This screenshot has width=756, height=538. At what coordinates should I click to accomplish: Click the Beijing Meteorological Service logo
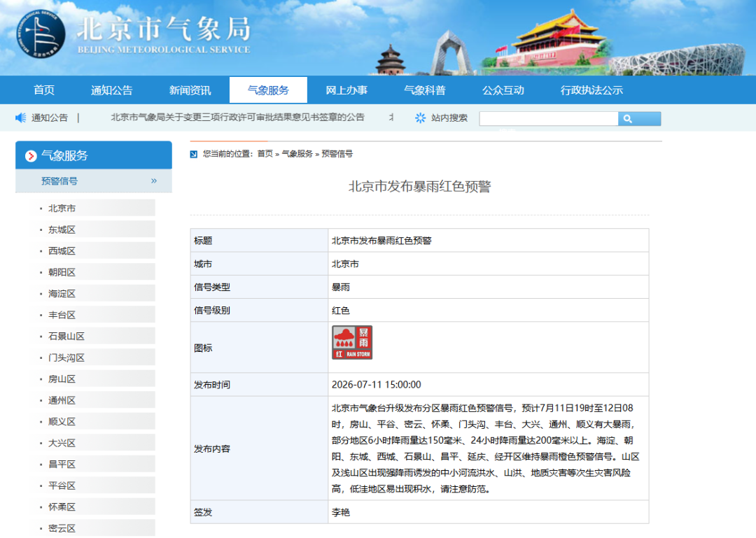point(41,34)
